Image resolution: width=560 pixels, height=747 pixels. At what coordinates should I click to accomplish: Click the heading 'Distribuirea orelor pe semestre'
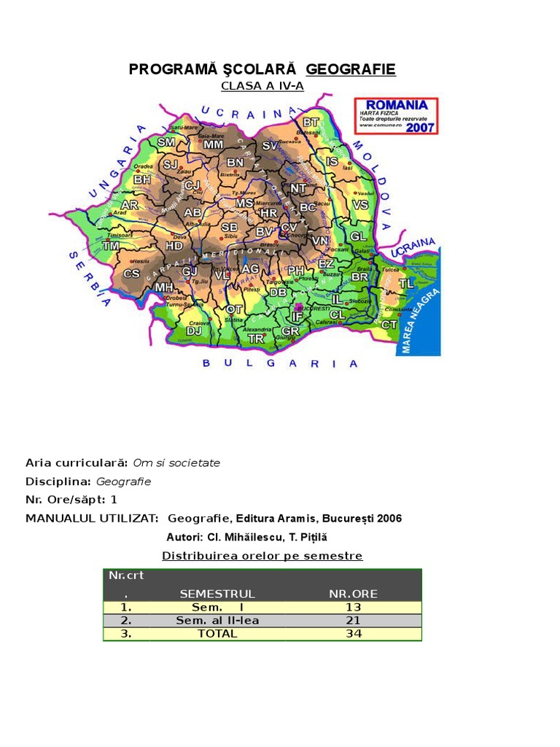262,556
